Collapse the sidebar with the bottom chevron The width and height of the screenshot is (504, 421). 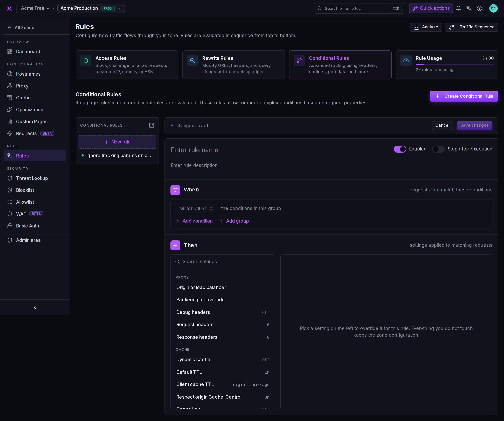click(35, 307)
